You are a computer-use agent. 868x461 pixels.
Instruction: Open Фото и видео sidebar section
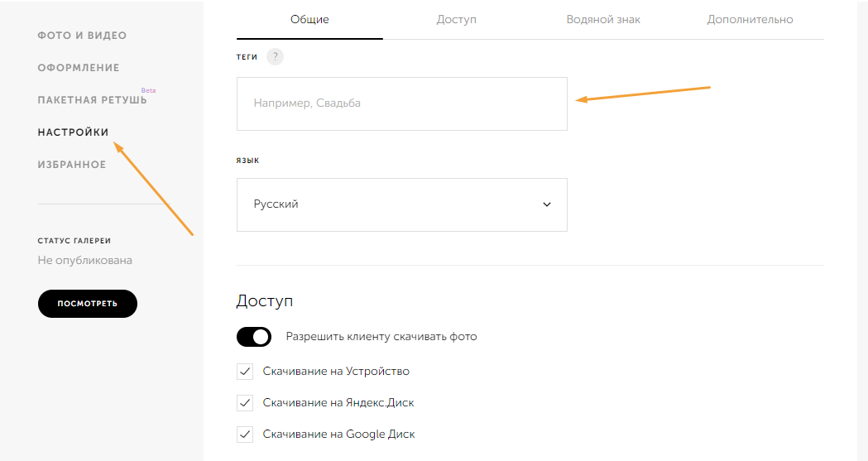click(x=82, y=36)
